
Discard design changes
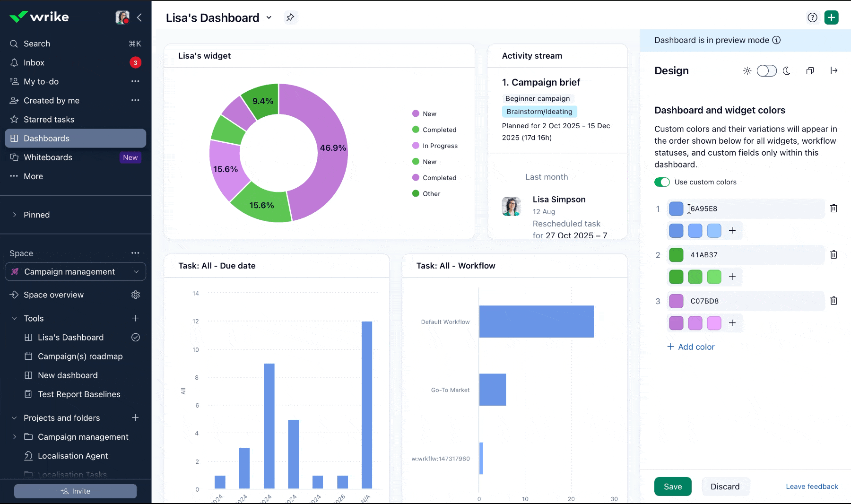[725, 487]
